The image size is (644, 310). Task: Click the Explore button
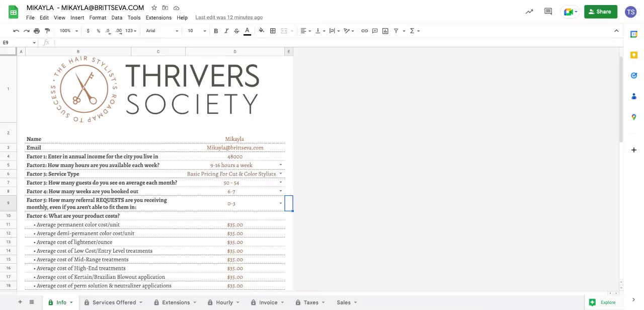(x=603, y=302)
